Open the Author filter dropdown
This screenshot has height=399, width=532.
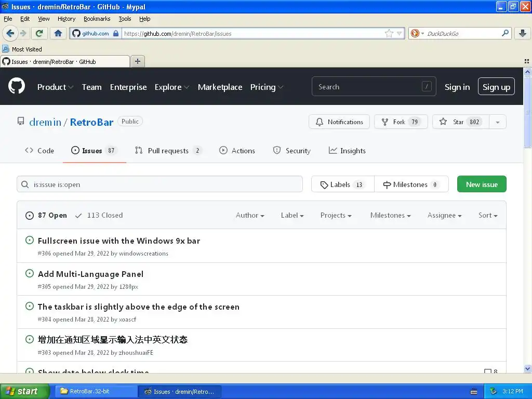pyautogui.click(x=250, y=216)
